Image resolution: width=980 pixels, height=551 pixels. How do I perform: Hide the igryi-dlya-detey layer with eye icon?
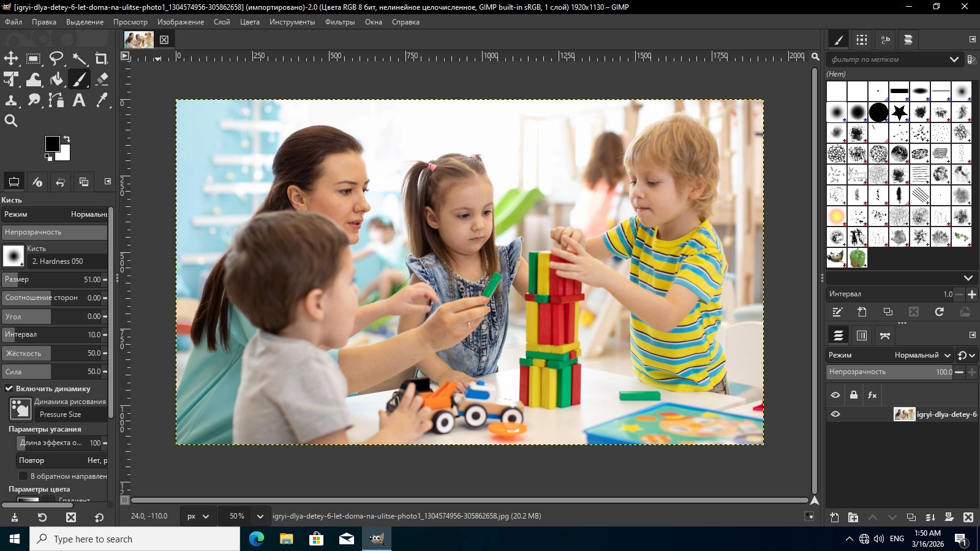click(x=835, y=414)
